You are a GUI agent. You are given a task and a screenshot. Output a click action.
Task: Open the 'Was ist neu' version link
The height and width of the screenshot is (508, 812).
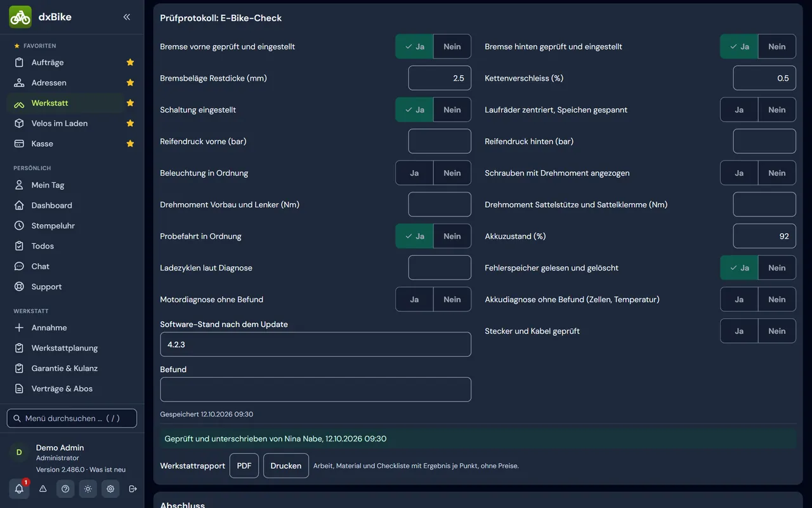[107, 470]
